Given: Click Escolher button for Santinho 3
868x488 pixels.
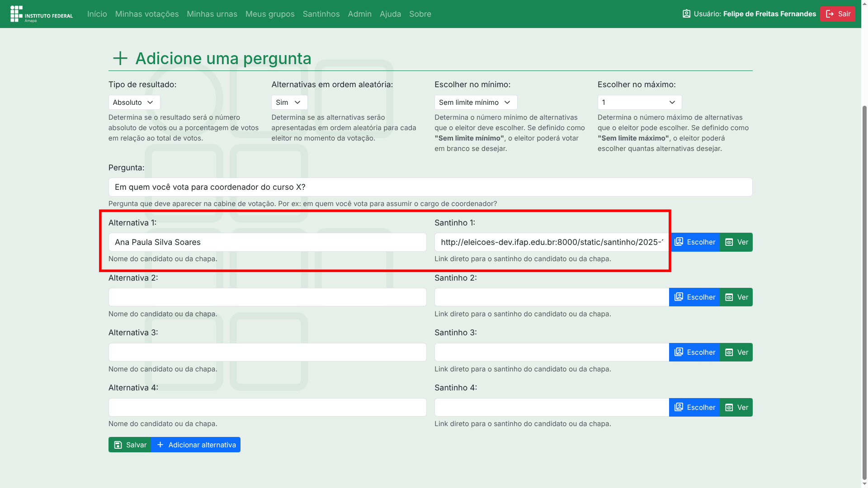Looking at the screenshot, I should pos(694,352).
